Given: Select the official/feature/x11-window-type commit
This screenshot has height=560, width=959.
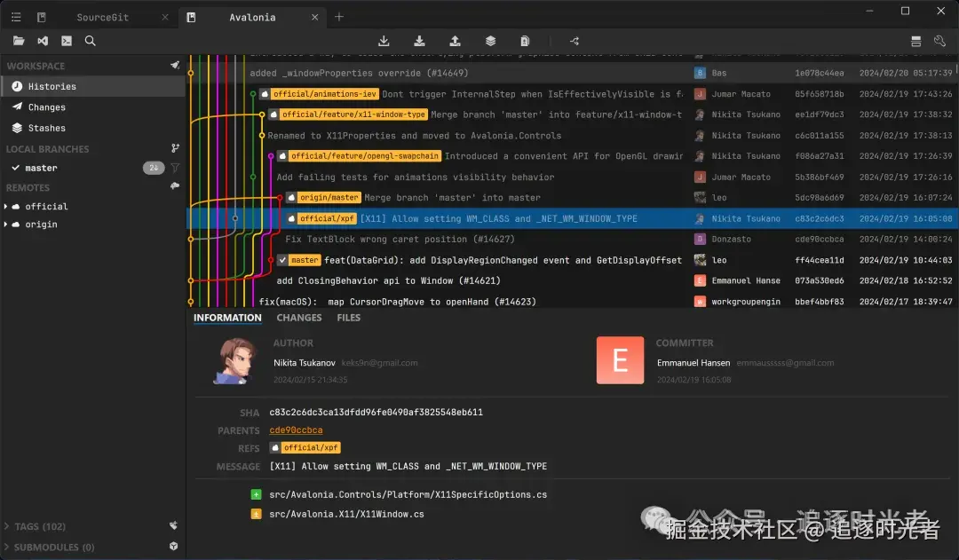Looking at the screenshot, I should coord(572,115).
